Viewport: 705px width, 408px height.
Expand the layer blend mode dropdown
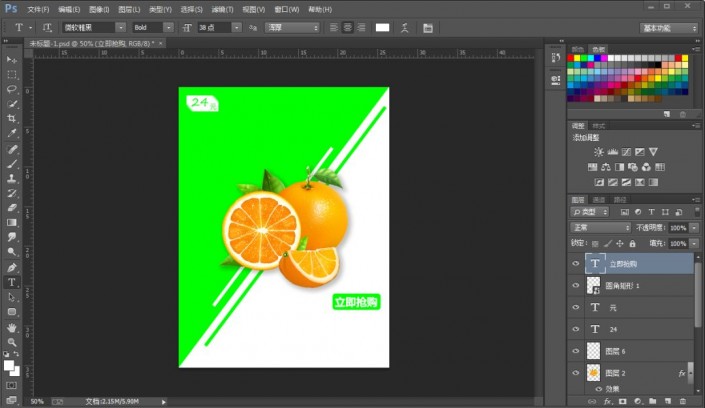click(600, 228)
